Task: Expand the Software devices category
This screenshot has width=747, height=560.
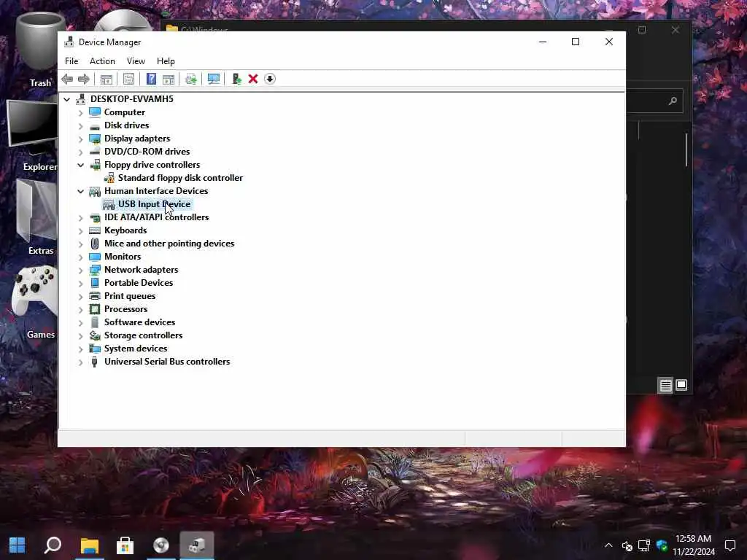Action: pos(80,323)
